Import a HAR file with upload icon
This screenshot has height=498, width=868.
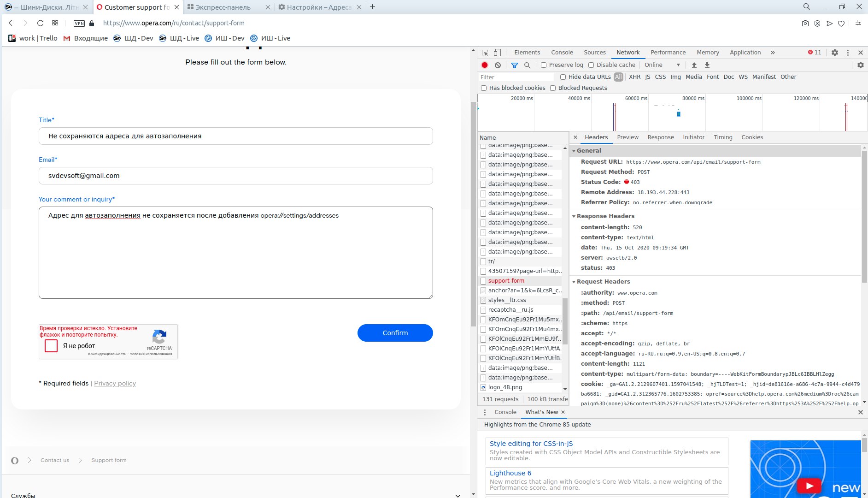694,65
